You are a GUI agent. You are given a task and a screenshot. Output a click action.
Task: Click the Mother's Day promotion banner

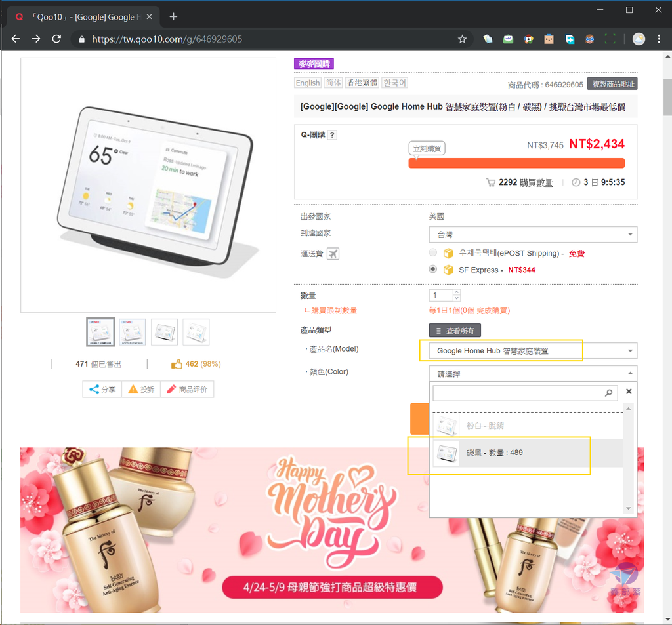click(332, 530)
